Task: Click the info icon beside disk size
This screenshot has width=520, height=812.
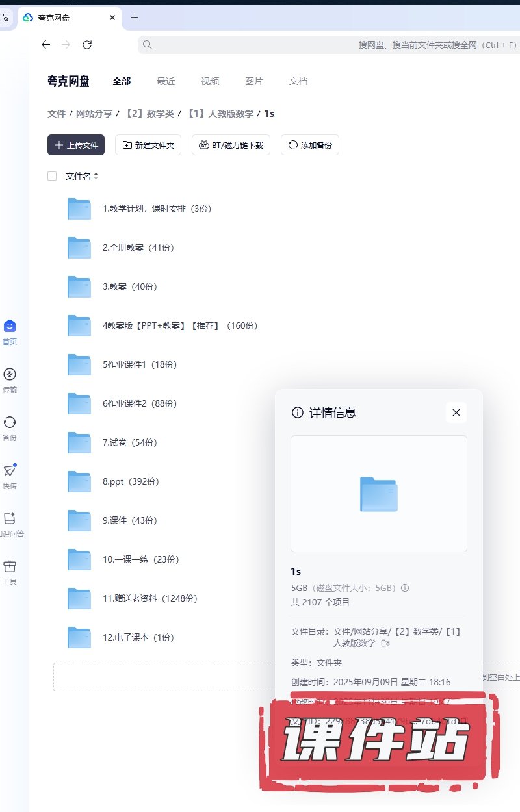Action: (x=405, y=588)
